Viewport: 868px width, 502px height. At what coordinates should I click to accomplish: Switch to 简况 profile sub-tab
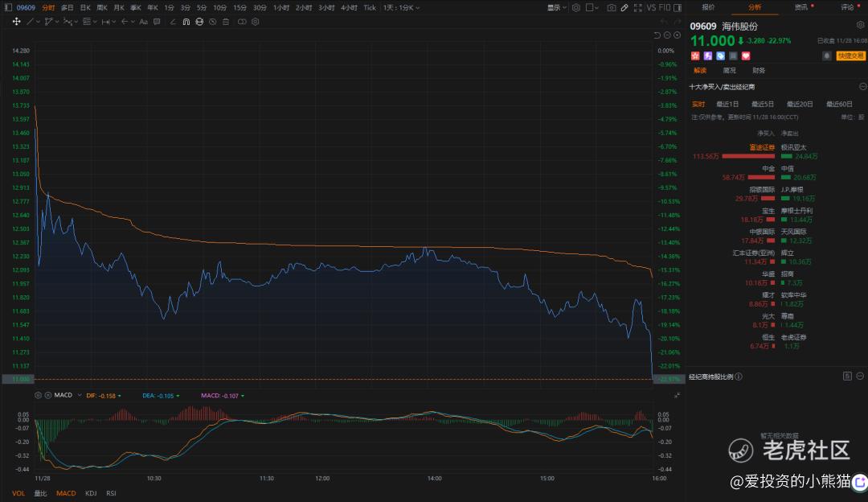(x=729, y=70)
